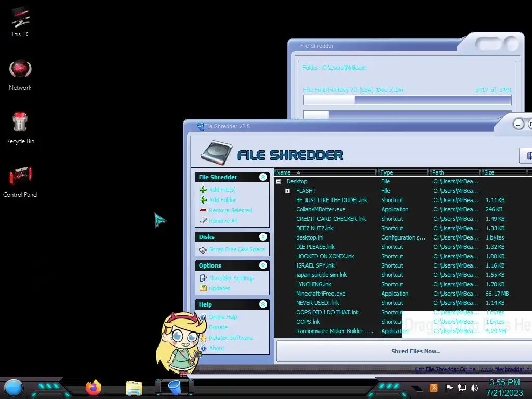Click the Java update tray icon
The width and height of the screenshot is (532, 399).
434,388
